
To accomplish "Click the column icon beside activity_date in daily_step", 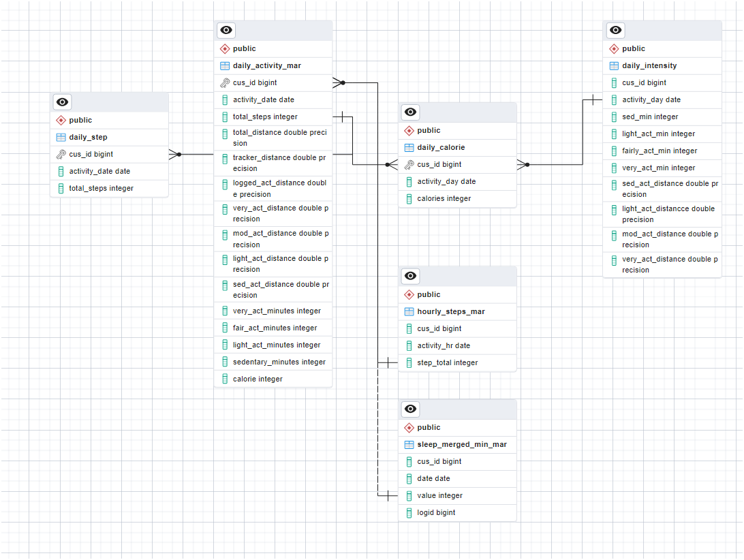I will pos(60,171).
